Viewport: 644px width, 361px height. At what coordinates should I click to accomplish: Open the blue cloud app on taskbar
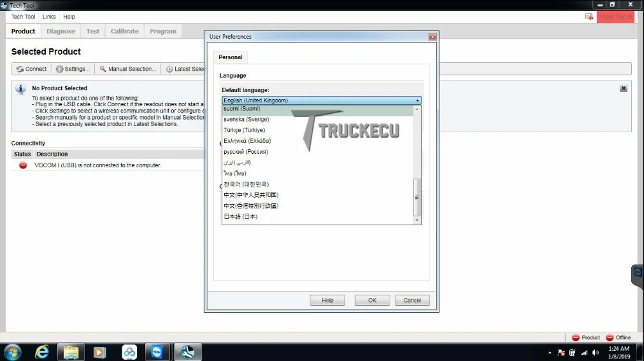[x=129, y=353]
